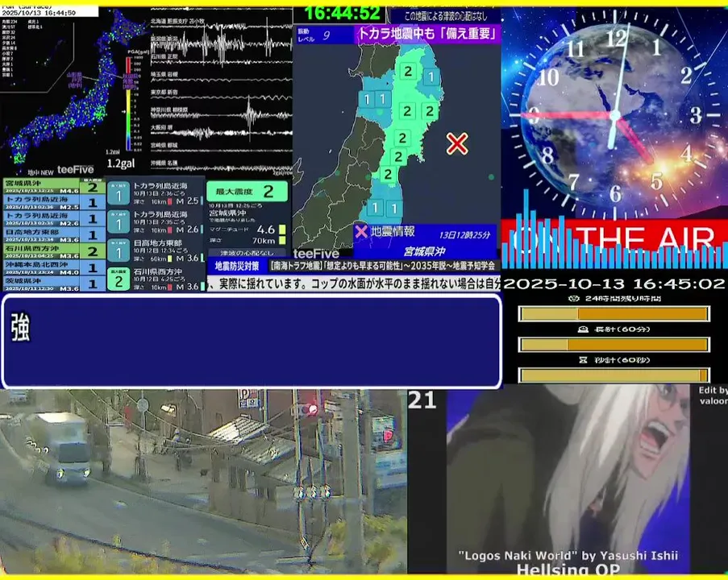Select the blue トカラ列島近海 M2.6 row dated 2025/10/13 02:35

click(x=54, y=219)
